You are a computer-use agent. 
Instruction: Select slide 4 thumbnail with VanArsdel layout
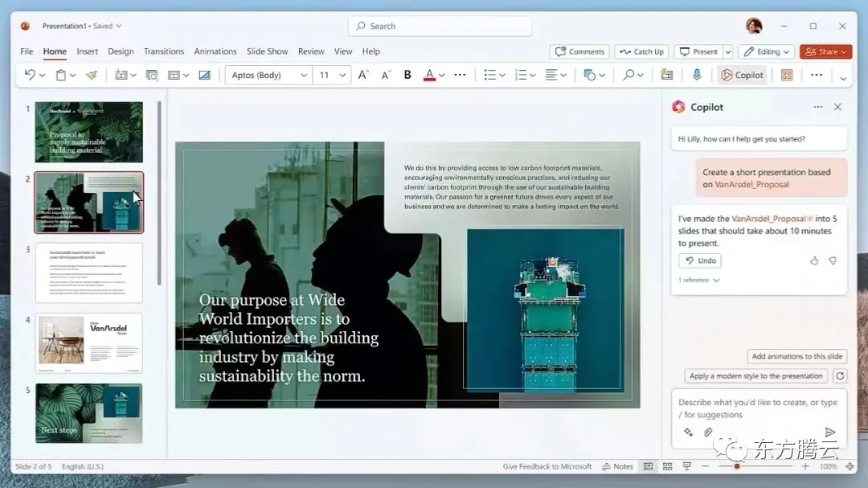(x=88, y=342)
